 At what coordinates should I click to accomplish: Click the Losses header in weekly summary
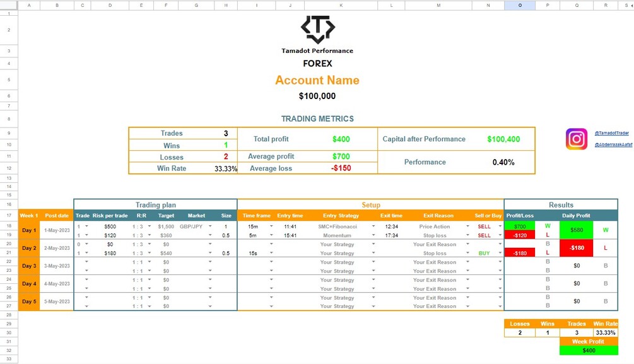coord(520,324)
